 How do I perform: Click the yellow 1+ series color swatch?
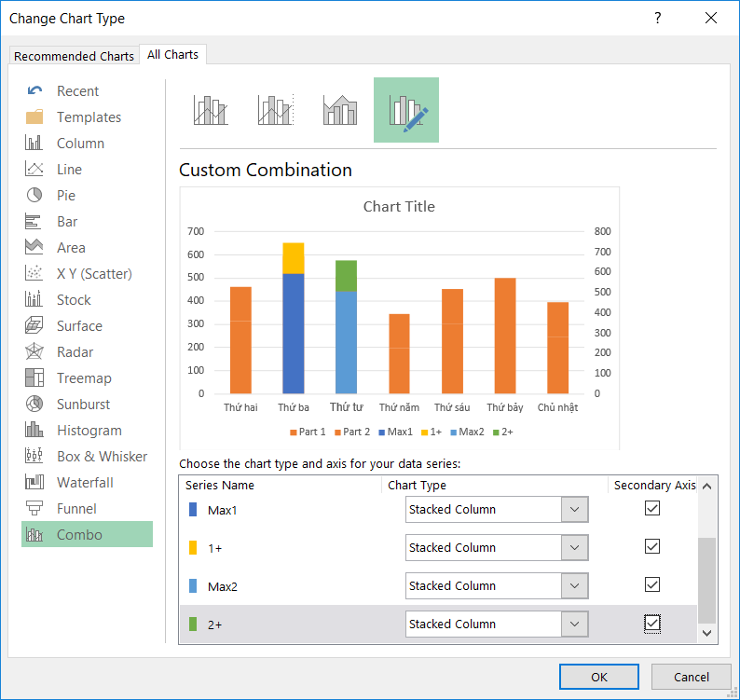click(x=193, y=548)
